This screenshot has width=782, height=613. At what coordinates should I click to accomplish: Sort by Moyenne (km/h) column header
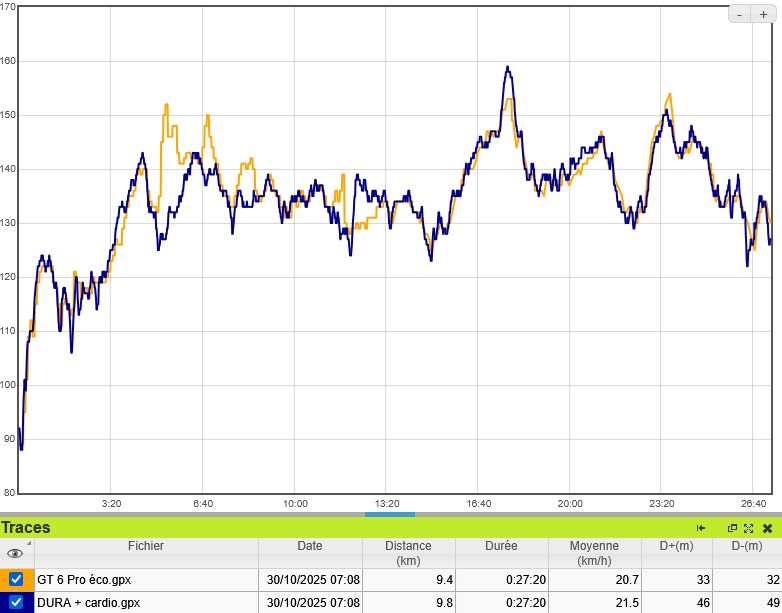[594, 553]
